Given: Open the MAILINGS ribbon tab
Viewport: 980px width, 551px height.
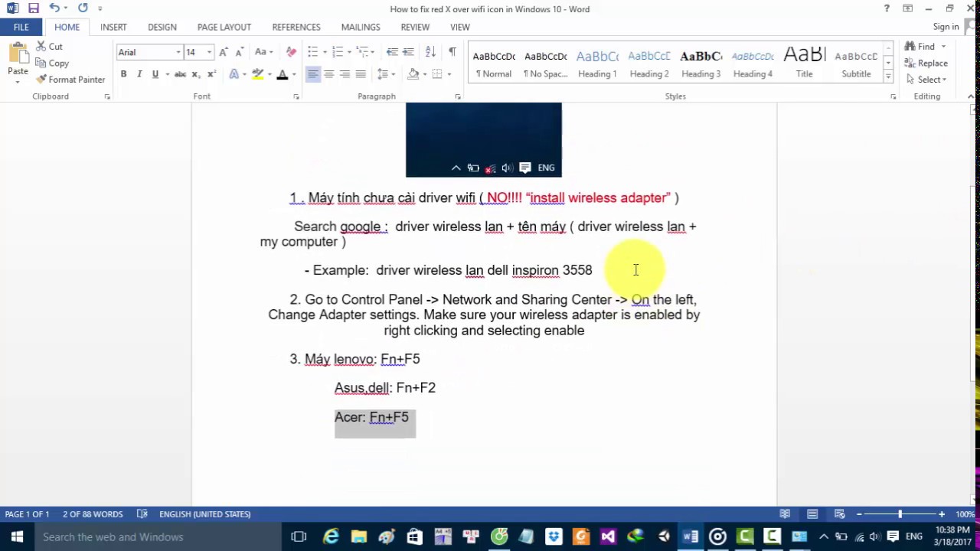Looking at the screenshot, I should coord(360,27).
